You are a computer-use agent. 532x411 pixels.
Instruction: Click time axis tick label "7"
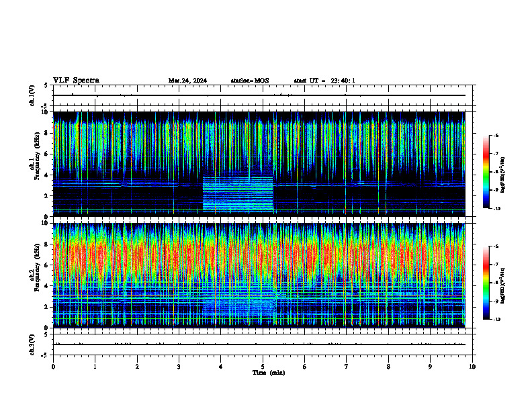(x=347, y=367)
